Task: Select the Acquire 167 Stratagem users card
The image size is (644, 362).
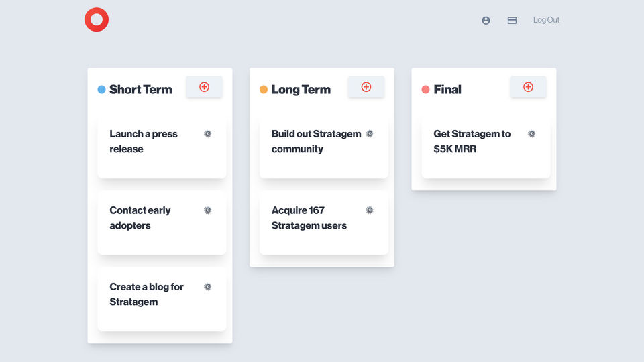Action: coord(315,235)
